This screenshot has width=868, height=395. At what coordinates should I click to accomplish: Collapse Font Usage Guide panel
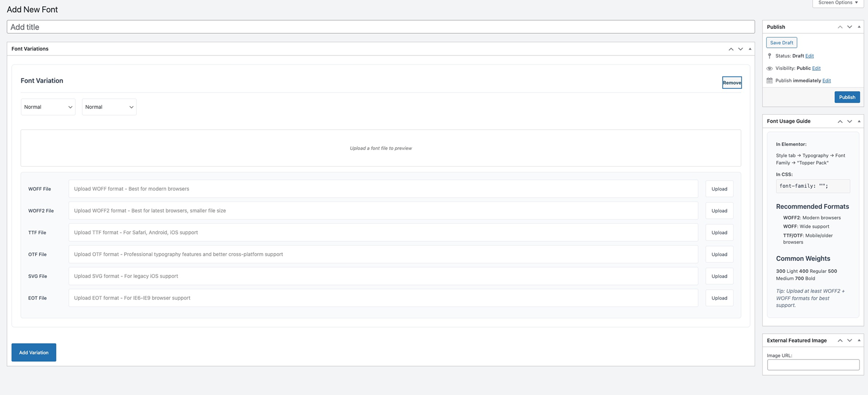point(859,122)
